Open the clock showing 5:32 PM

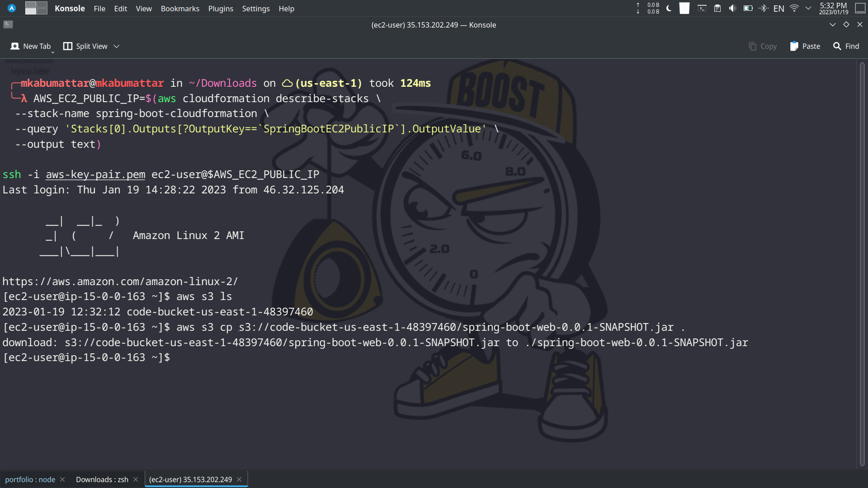point(833,8)
